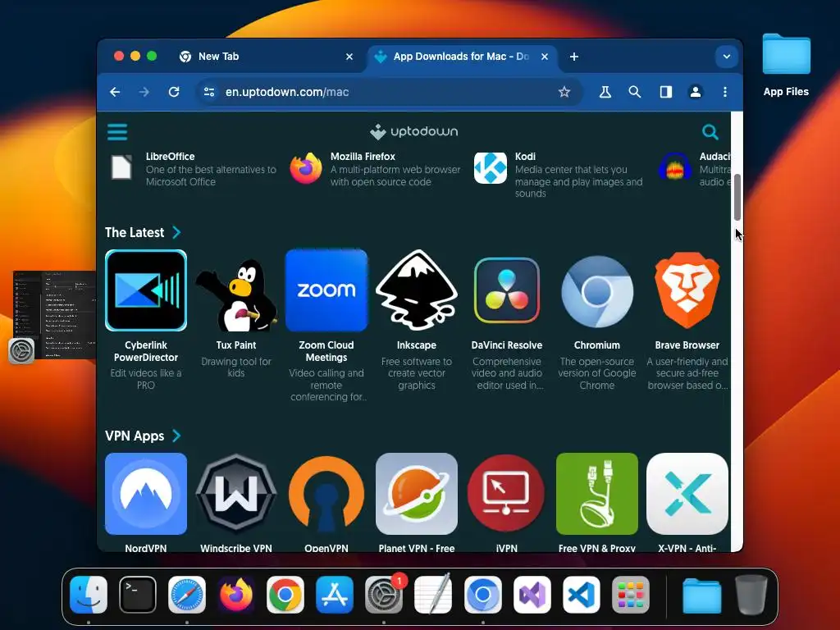Open the Windscribe VPN icon
The image size is (840, 630).
tap(236, 494)
